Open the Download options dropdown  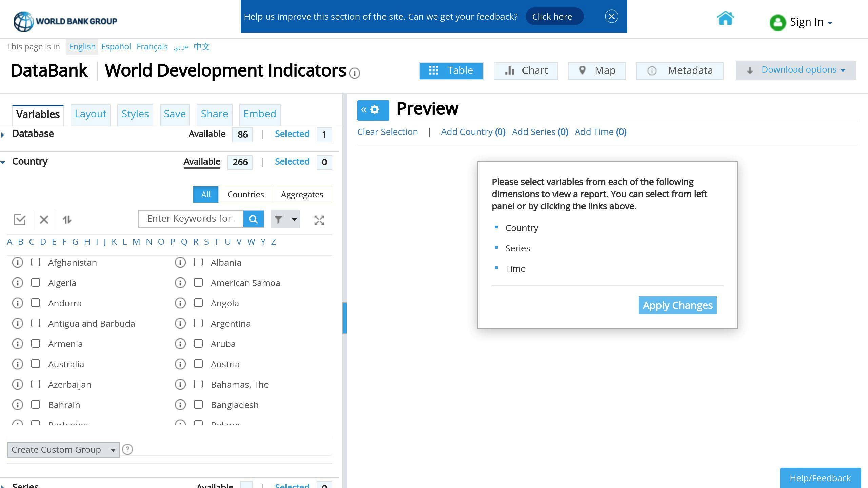[x=795, y=70]
